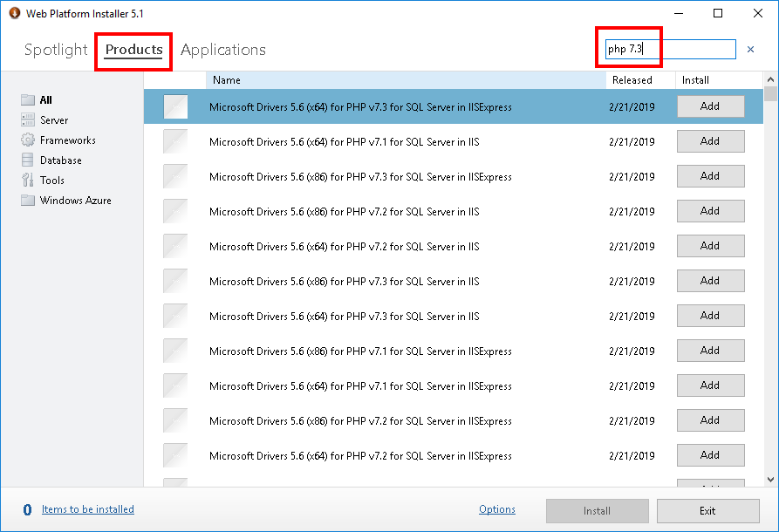
Task: Select row Drivers 5.6 (x64) PHP v7.3 IIS
Action: point(453,316)
